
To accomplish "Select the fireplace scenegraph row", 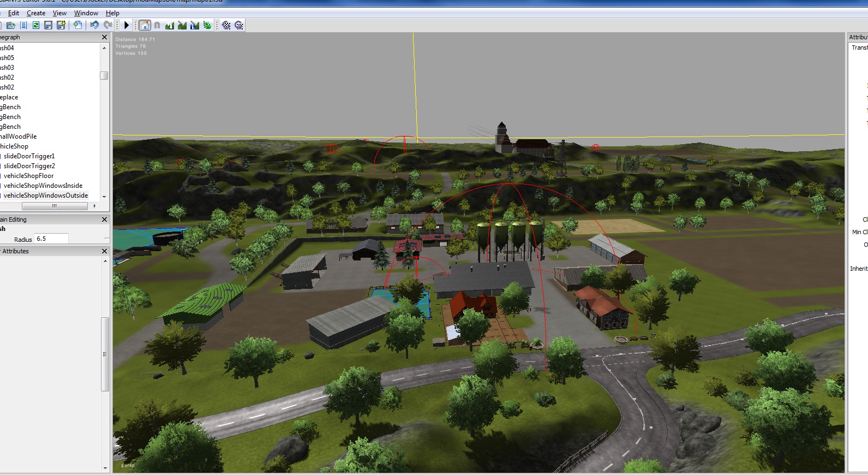I will [9, 97].
